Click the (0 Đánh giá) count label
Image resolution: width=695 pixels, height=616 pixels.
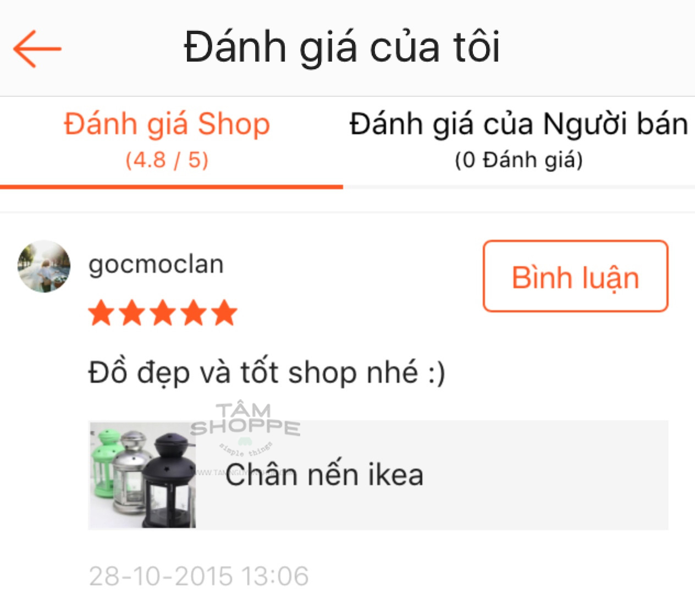tap(519, 161)
